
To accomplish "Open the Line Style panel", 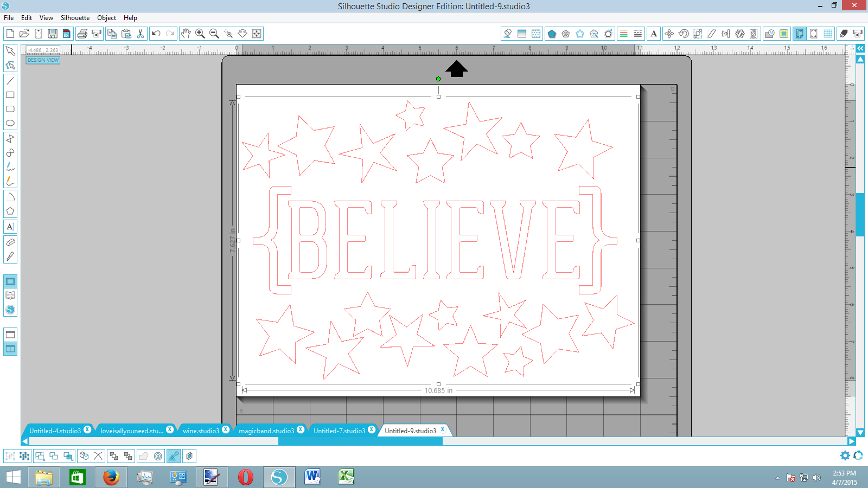I will click(x=638, y=34).
